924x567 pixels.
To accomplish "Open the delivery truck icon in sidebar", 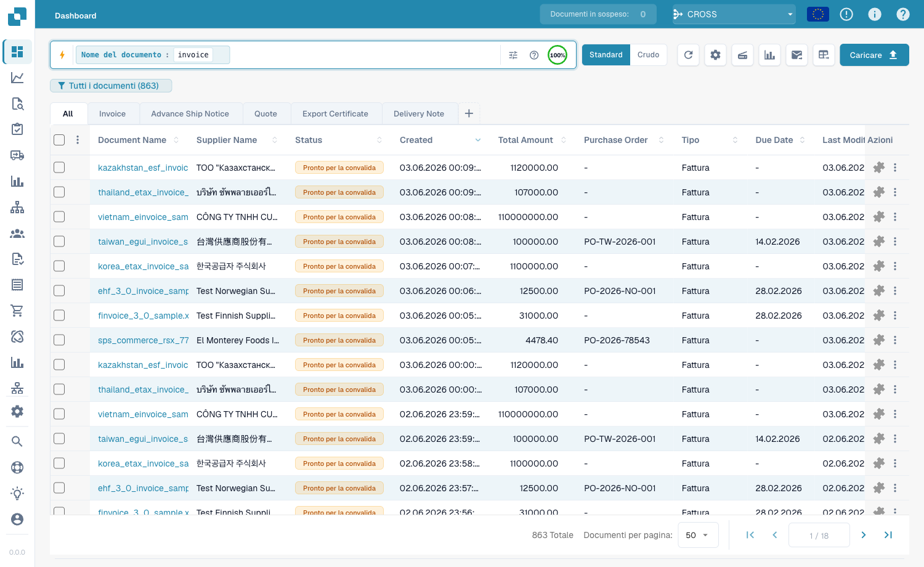I will pos(17,155).
